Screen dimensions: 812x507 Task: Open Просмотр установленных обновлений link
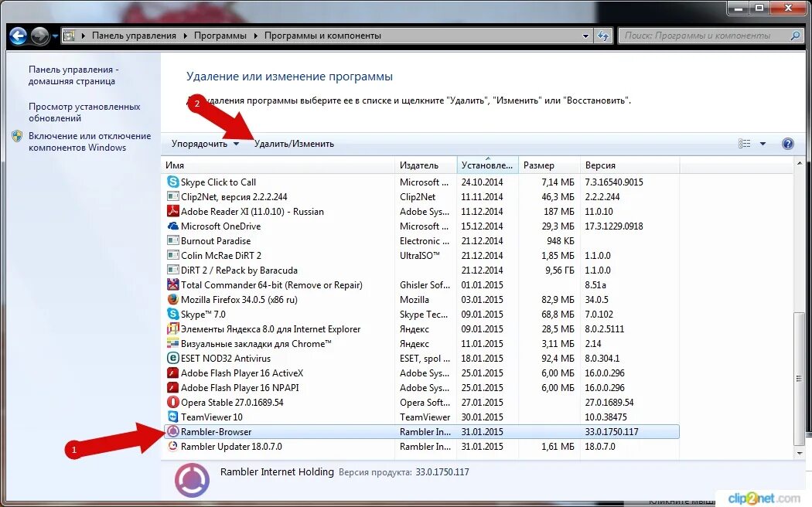click(x=84, y=112)
